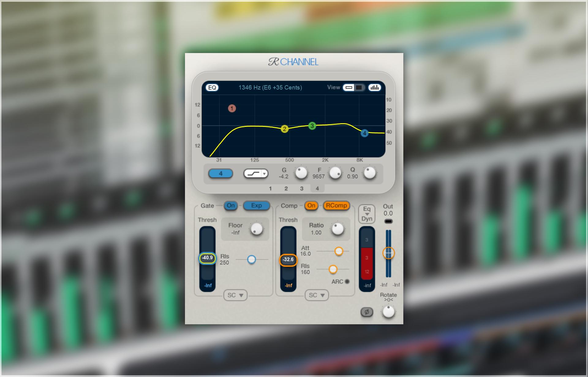
Task: Switch to single-panel view mode
Action: tap(349, 87)
